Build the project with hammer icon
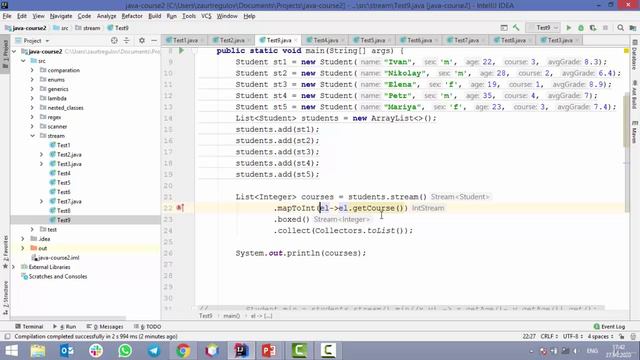The image size is (640, 360). (516, 28)
